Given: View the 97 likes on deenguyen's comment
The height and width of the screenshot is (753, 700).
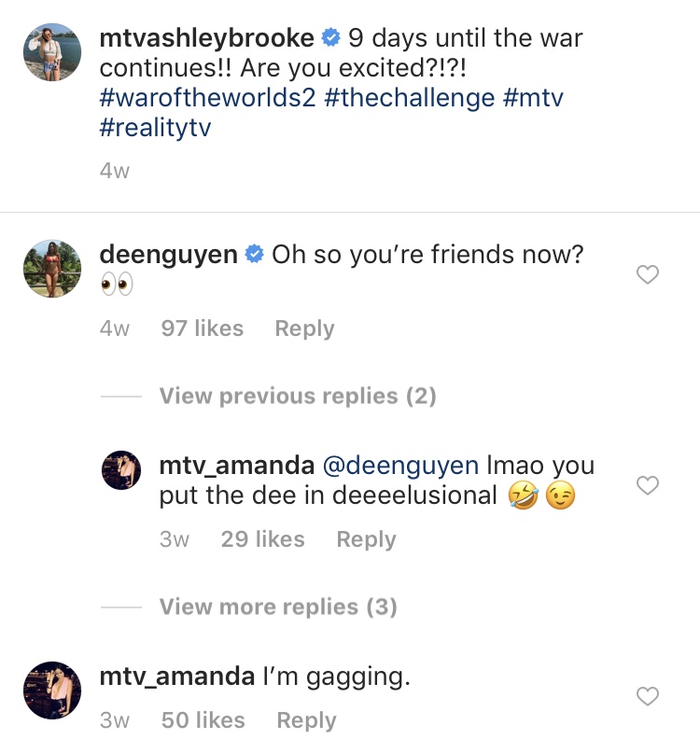Looking at the screenshot, I should [203, 328].
